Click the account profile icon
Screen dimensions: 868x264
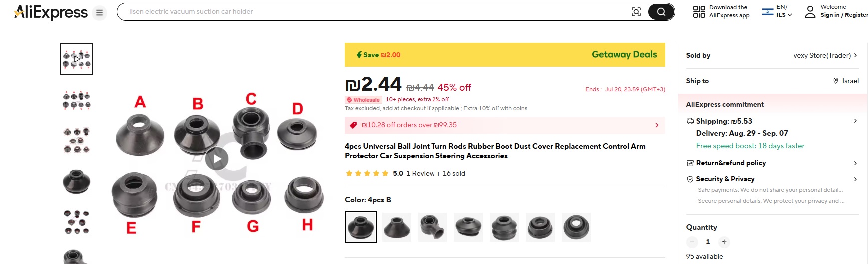(x=810, y=12)
